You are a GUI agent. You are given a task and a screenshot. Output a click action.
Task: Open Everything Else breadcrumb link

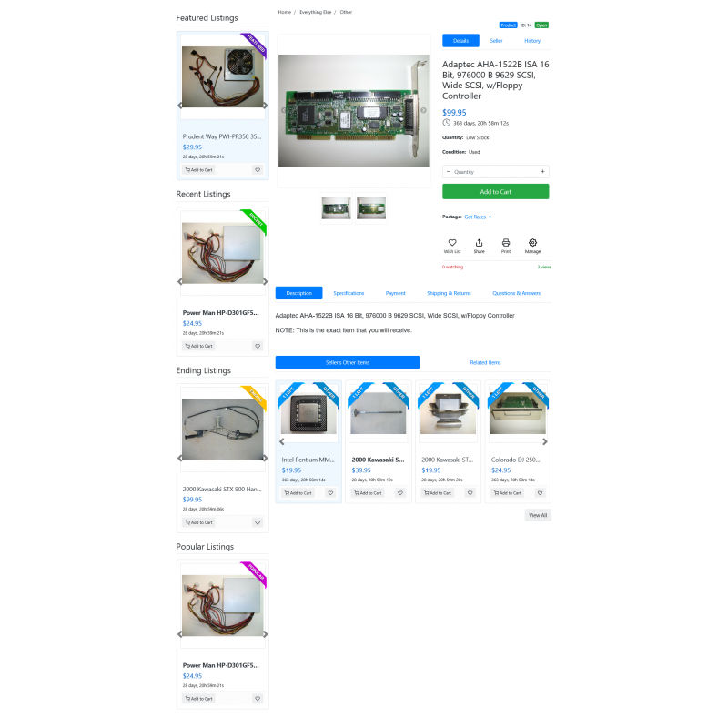[x=315, y=12]
